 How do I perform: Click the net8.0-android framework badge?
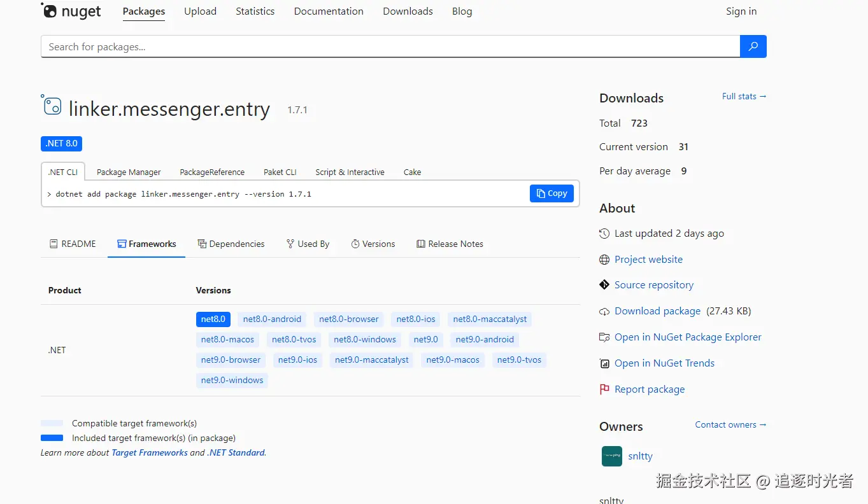click(x=272, y=319)
